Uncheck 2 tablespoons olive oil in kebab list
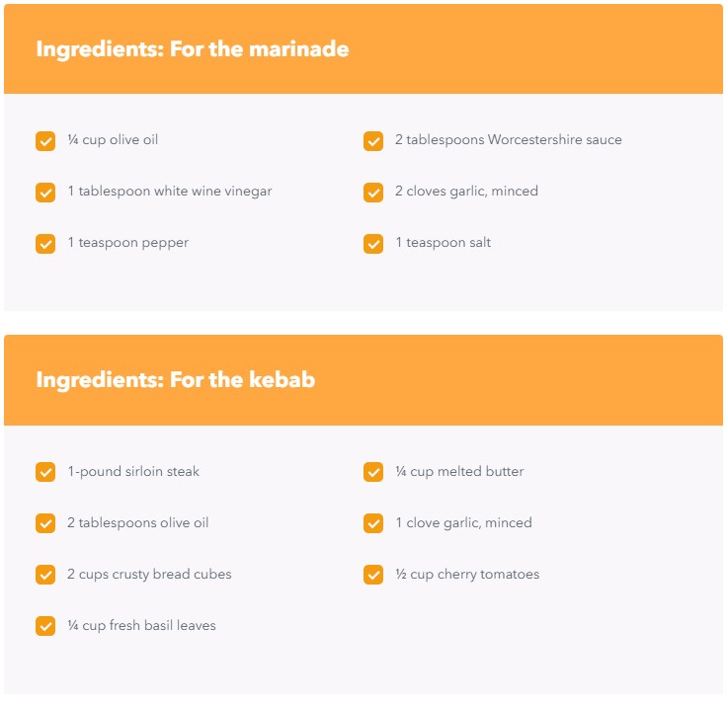Viewport: 728px width, 704px height. tap(45, 523)
